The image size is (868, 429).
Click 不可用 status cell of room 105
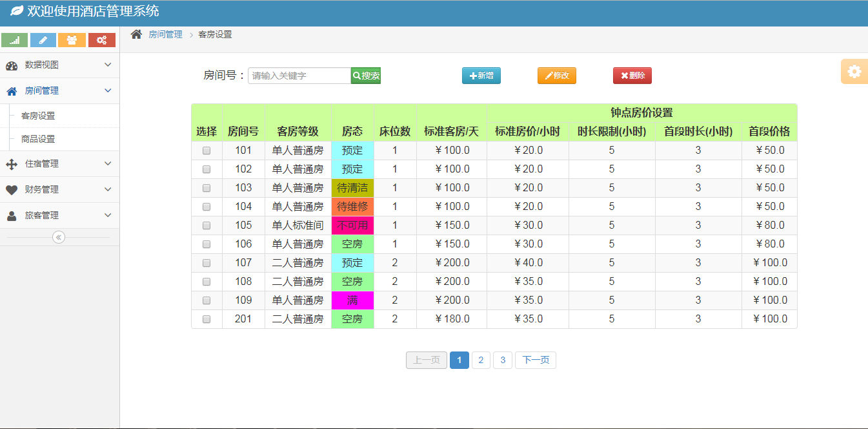352,225
